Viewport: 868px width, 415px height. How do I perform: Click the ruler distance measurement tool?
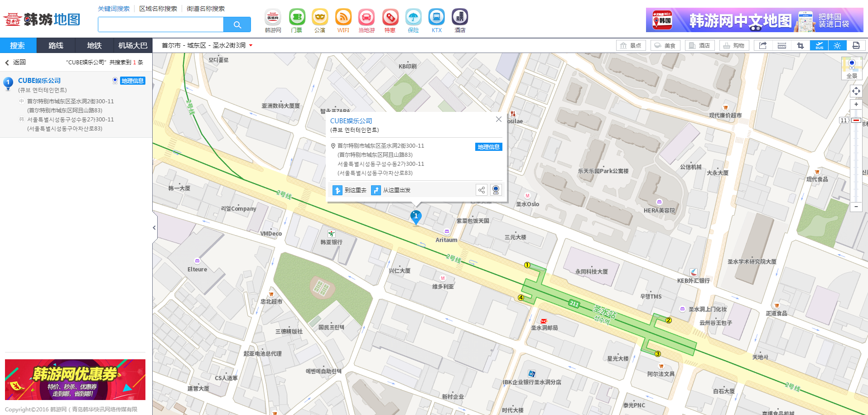click(x=782, y=45)
